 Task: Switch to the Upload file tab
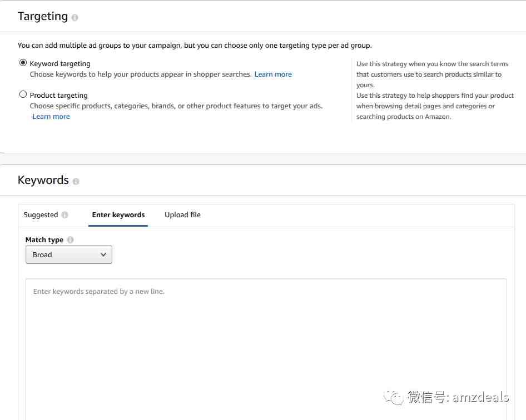182,215
